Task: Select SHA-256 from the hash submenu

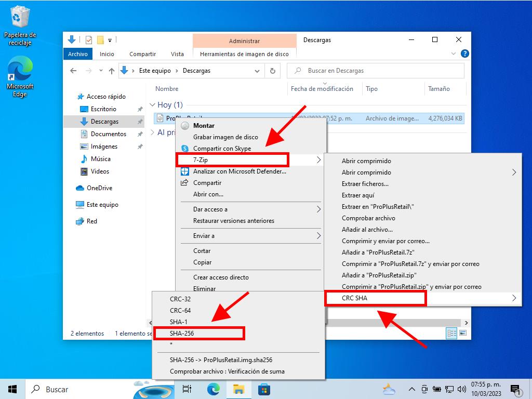Action: 182,333
